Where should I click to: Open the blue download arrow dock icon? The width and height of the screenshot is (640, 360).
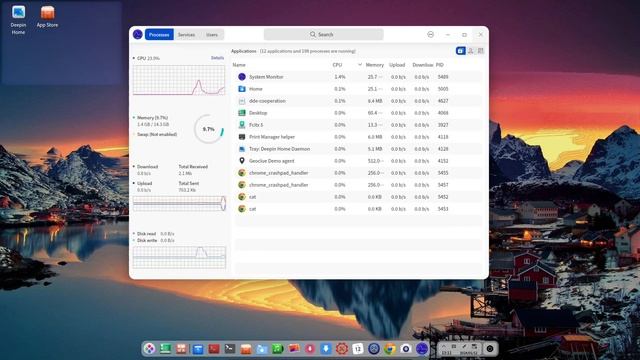(326, 349)
